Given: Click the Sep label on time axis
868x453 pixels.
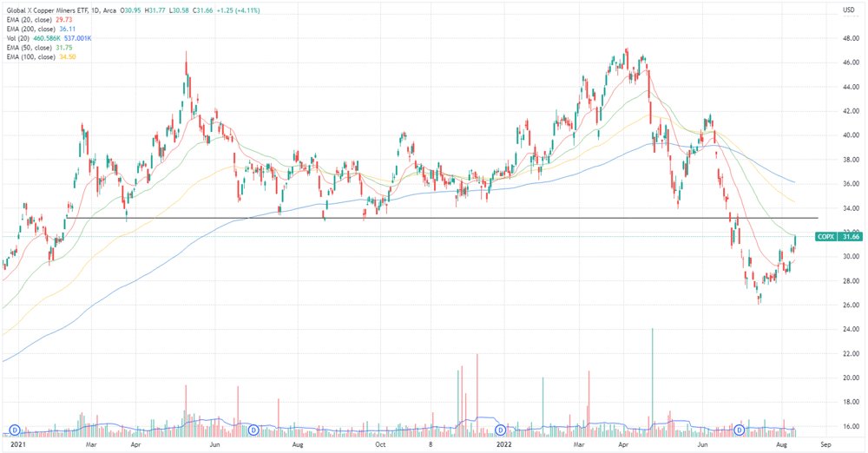Looking at the screenshot, I should (825, 444).
